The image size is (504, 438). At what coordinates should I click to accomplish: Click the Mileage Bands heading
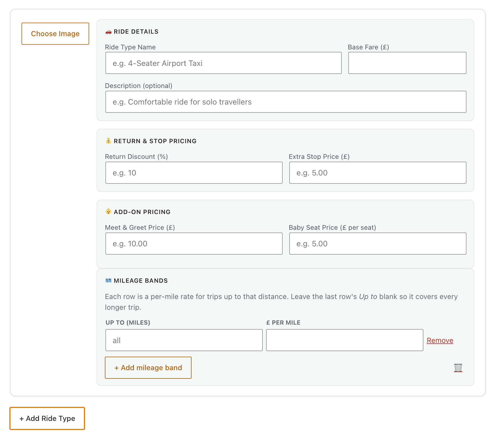click(141, 281)
